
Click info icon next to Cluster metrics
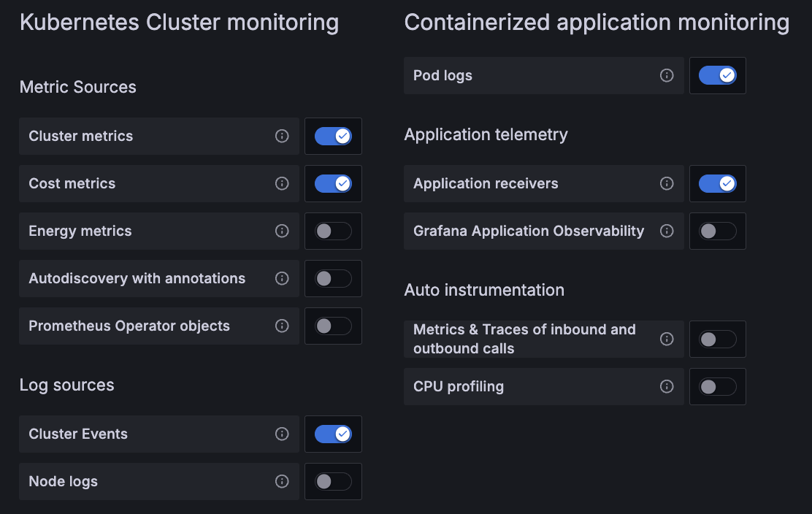click(282, 136)
